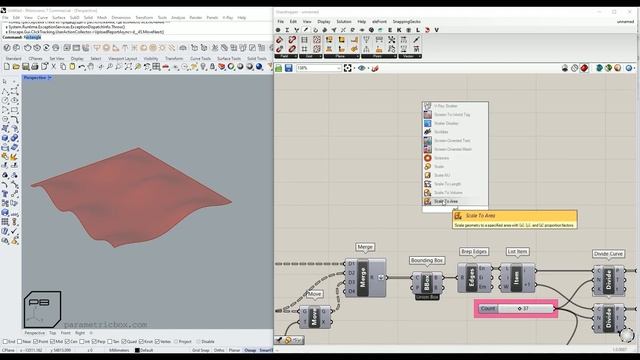Click the Undo arrow icon in Rhino toolbar
This screenshot has height=360, width=640.
82,67
